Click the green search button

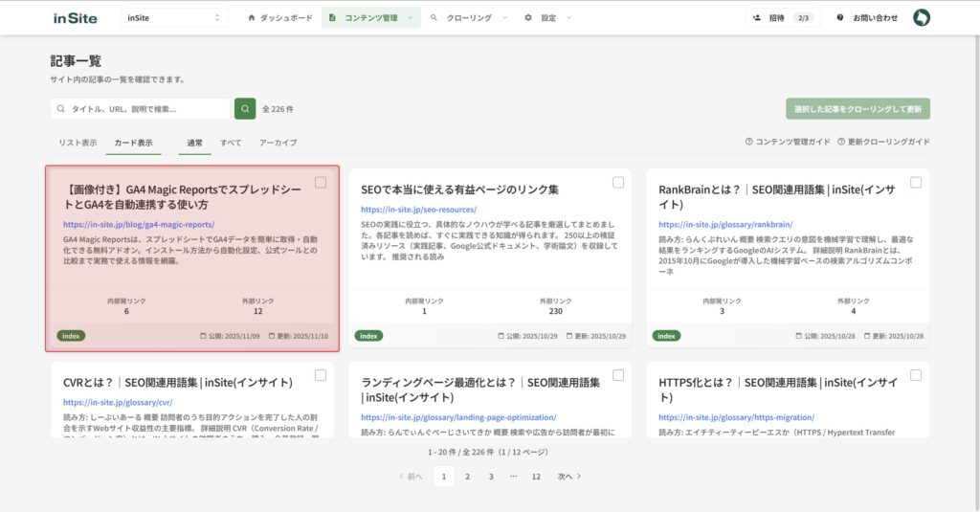click(x=245, y=109)
